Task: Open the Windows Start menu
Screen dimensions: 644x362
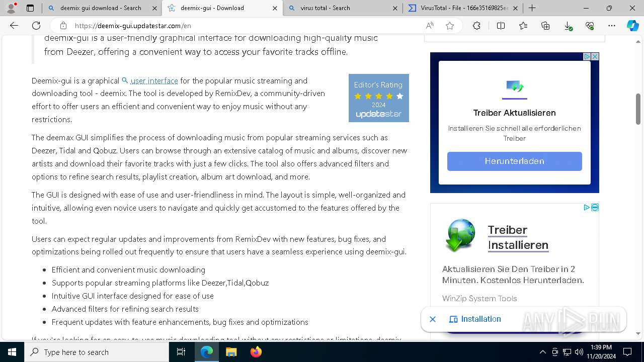Action: click(x=12, y=352)
